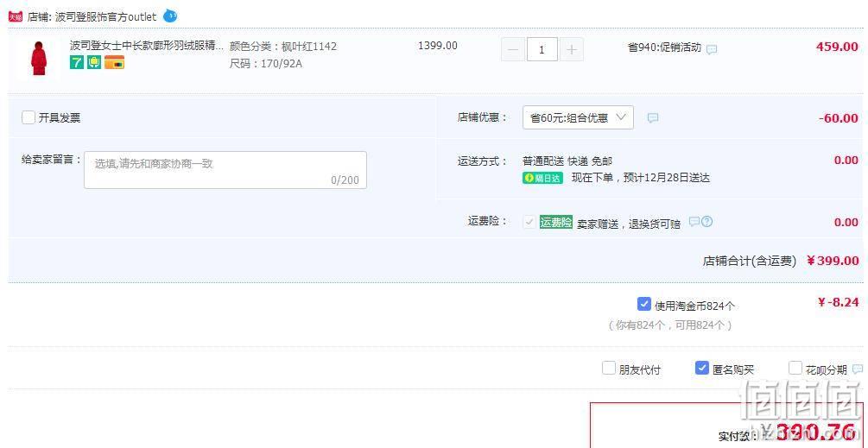Uncheck 使用淘金币824个 checkbox

click(643, 304)
